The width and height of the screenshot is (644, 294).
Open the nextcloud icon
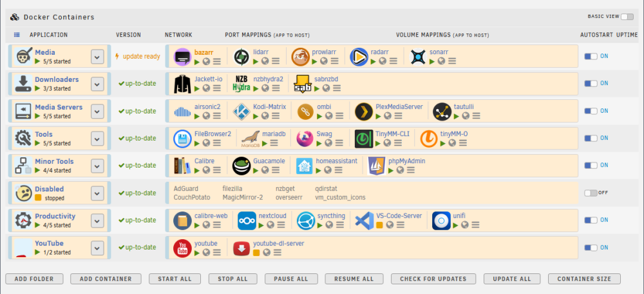[247, 220]
